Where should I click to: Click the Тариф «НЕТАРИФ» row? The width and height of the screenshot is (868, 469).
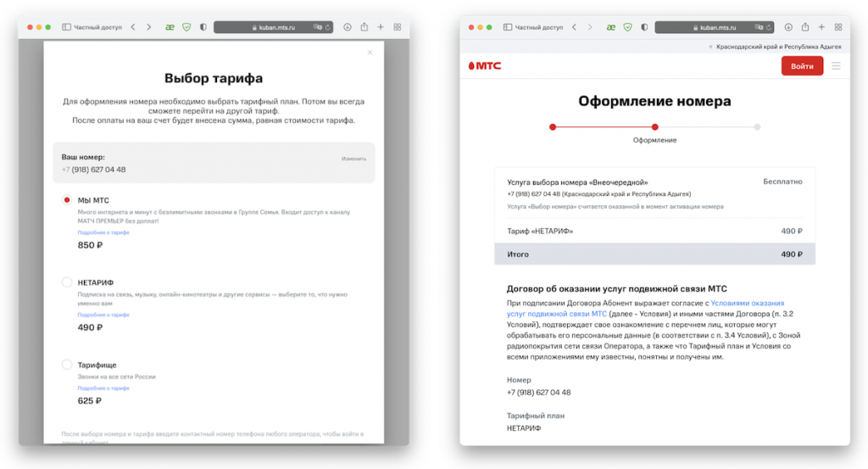coord(655,231)
